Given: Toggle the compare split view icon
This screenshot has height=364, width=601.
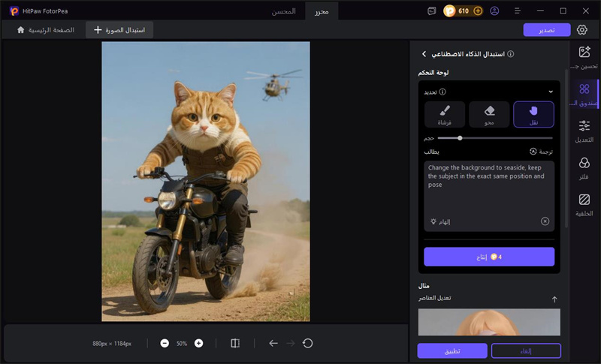Looking at the screenshot, I should (x=235, y=343).
